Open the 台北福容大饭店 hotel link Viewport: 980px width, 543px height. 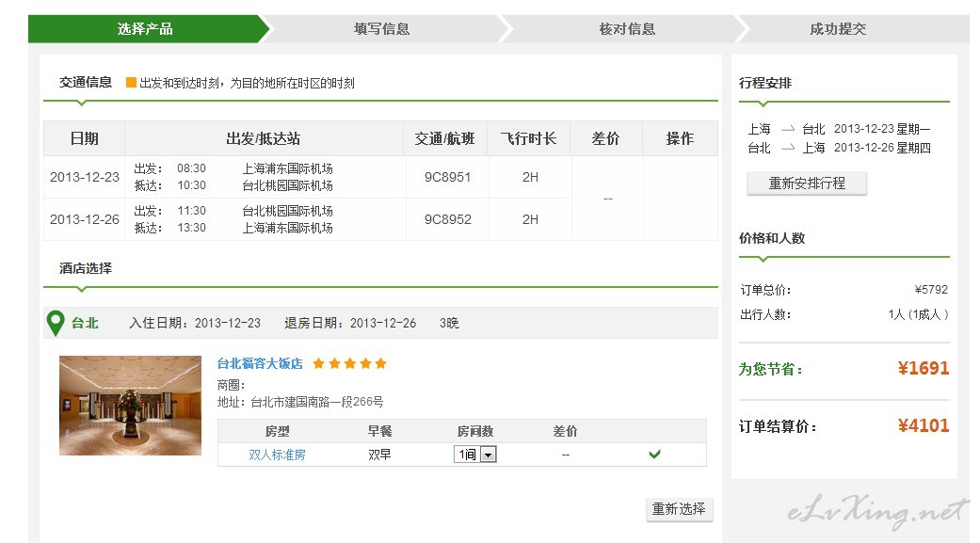tap(260, 363)
